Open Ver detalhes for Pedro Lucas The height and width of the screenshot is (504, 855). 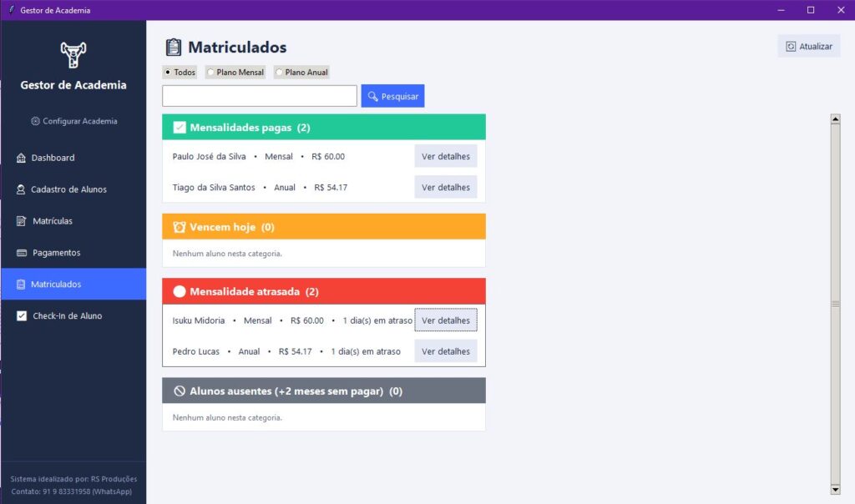[446, 351]
